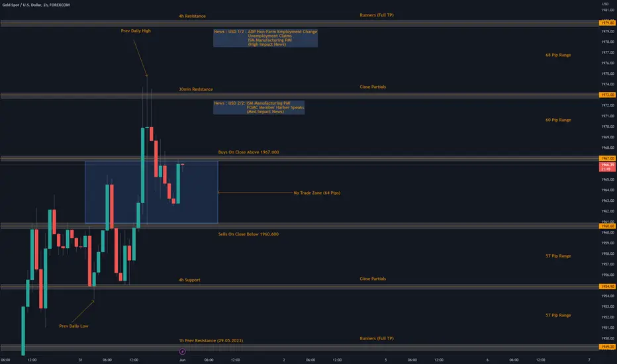
Task: Click the '68 Pip Range' label
Action: pos(558,55)
